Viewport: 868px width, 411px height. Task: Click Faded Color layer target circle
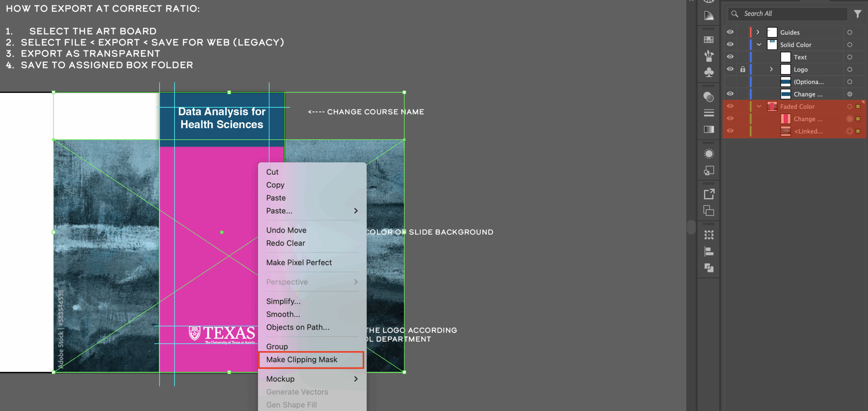click(849, 106)
